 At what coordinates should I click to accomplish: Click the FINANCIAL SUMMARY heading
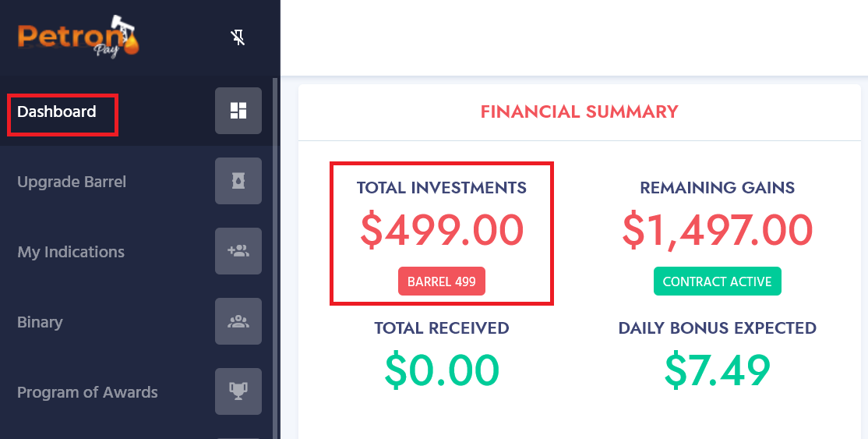[x=579, y=112]
